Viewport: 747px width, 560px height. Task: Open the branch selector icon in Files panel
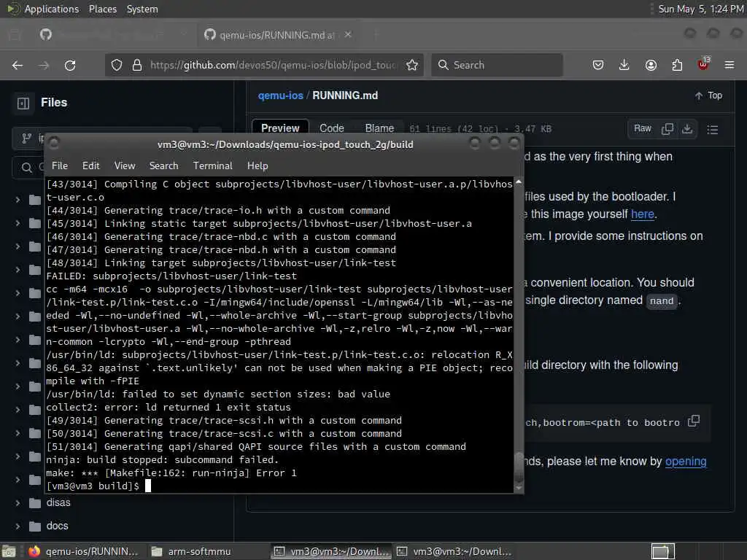(x=27, y=138)
